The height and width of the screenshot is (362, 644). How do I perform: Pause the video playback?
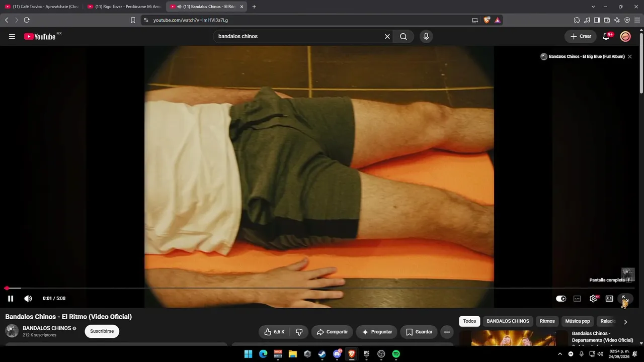pos(11,299)
